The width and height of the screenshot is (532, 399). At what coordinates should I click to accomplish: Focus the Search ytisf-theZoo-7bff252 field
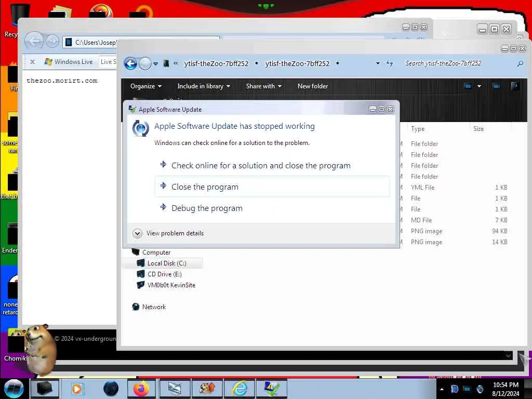tap(458, 63)
